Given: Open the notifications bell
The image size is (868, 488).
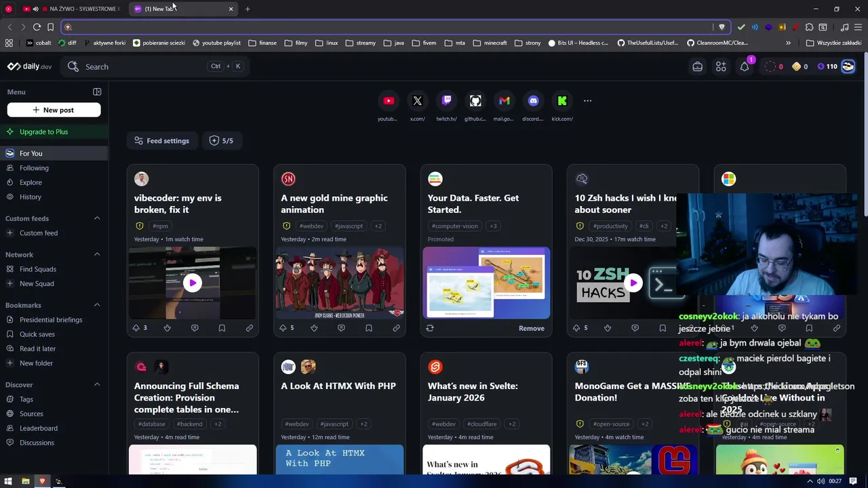Looking at the screenshot, I should pos(745,66).
